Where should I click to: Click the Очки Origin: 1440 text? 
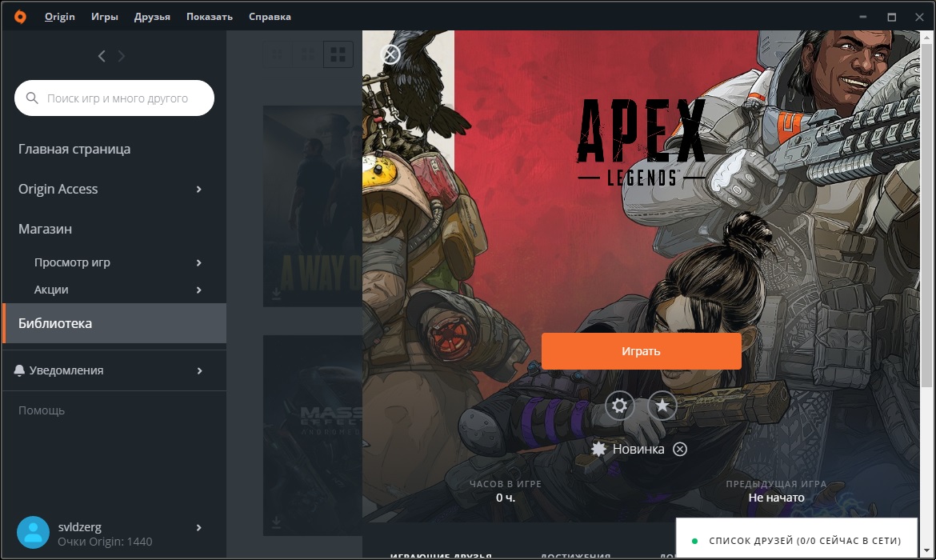(105, 542)
